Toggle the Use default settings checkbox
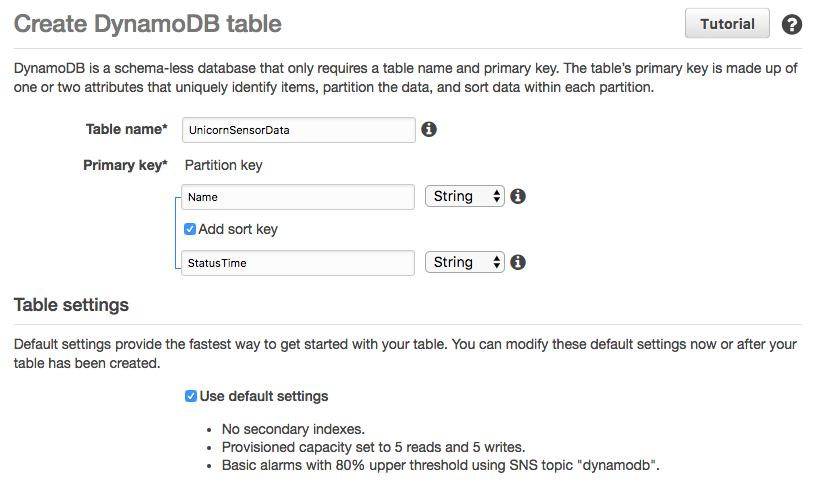This screenshot has width=814, height=482. [x=191, y=396]
